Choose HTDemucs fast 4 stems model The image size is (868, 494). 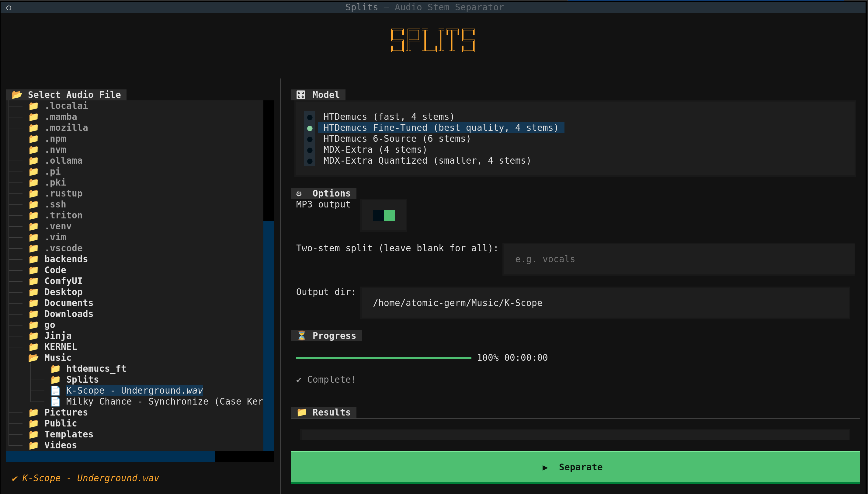pos(388,117)
